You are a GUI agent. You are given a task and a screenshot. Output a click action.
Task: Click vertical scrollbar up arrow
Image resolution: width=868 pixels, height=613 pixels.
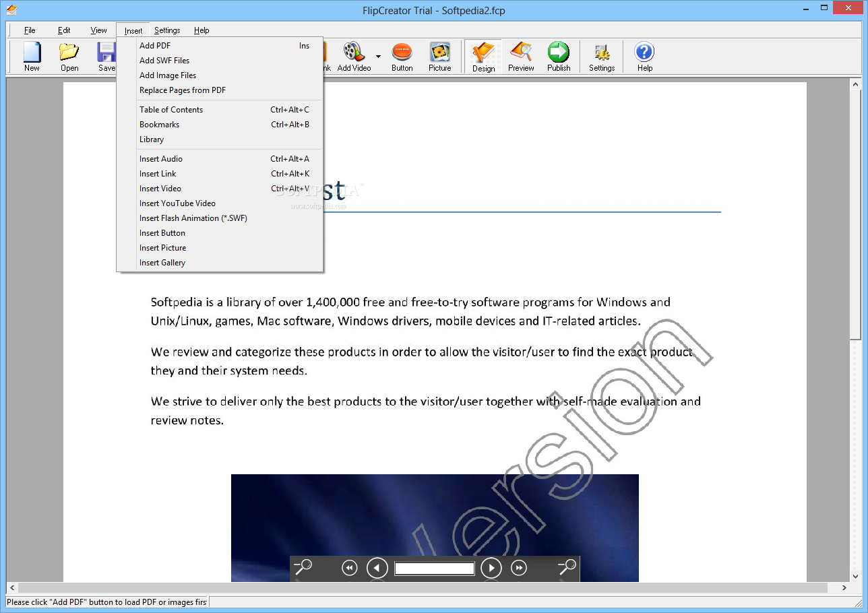tap(856, 84)
